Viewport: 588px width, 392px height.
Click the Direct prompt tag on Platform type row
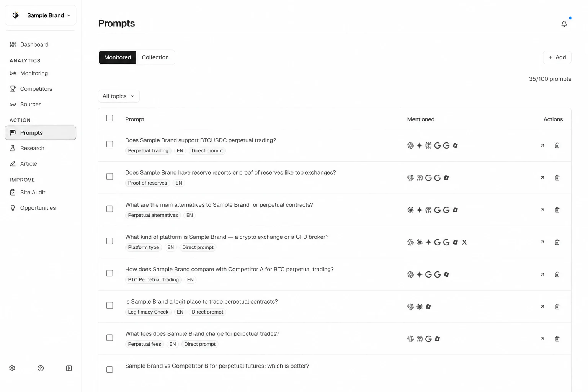198,247
